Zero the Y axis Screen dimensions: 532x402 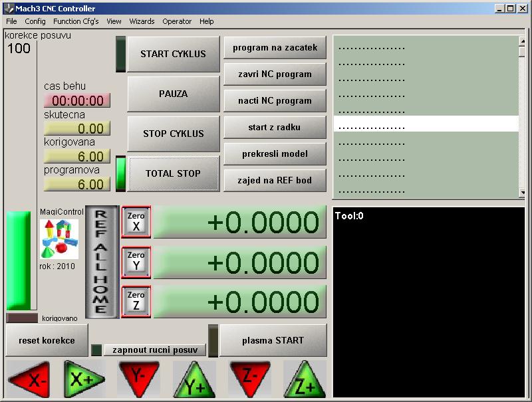[x=136, y=262]
